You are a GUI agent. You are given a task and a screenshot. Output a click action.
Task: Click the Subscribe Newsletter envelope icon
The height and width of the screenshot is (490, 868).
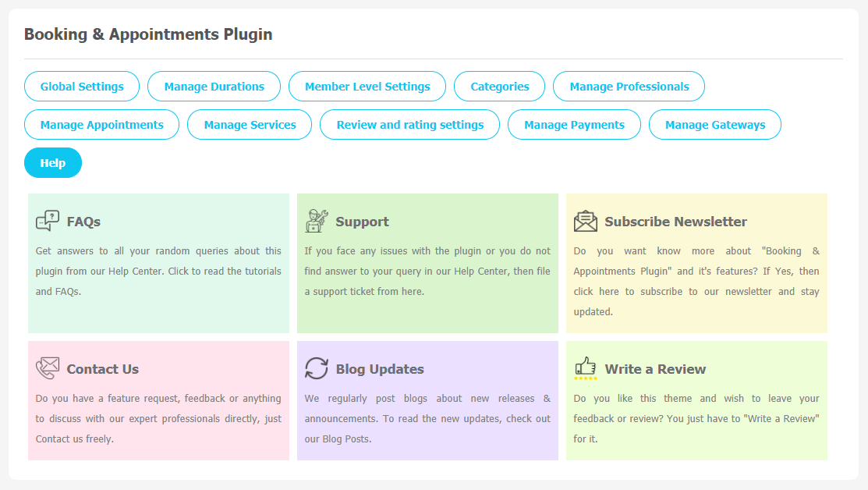click(585, 221)
